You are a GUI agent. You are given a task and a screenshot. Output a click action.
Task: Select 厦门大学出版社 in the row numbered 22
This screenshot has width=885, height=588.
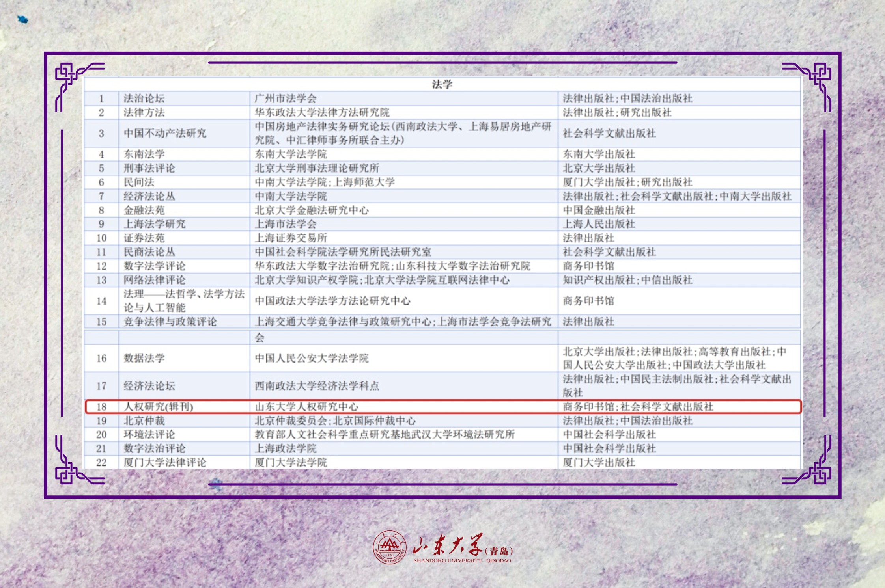pos(599,462)
